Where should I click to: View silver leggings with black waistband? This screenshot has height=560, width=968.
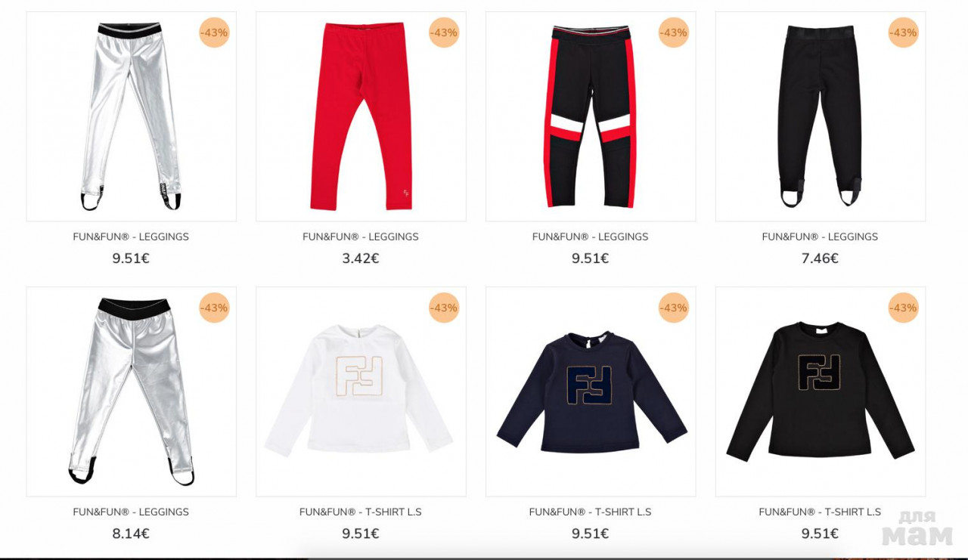[x=131, y=391]
